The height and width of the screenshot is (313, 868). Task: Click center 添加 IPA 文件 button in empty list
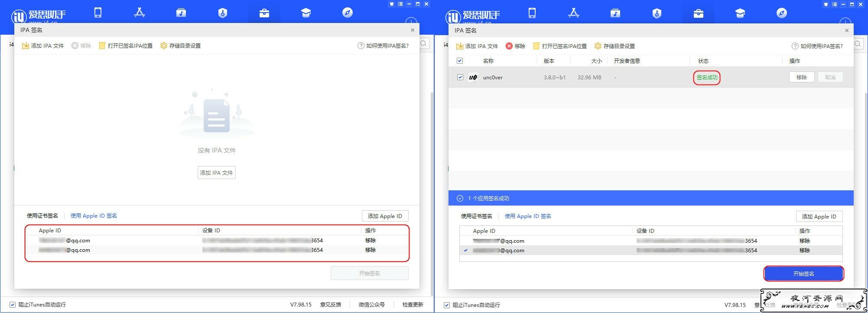click(217, 173)
